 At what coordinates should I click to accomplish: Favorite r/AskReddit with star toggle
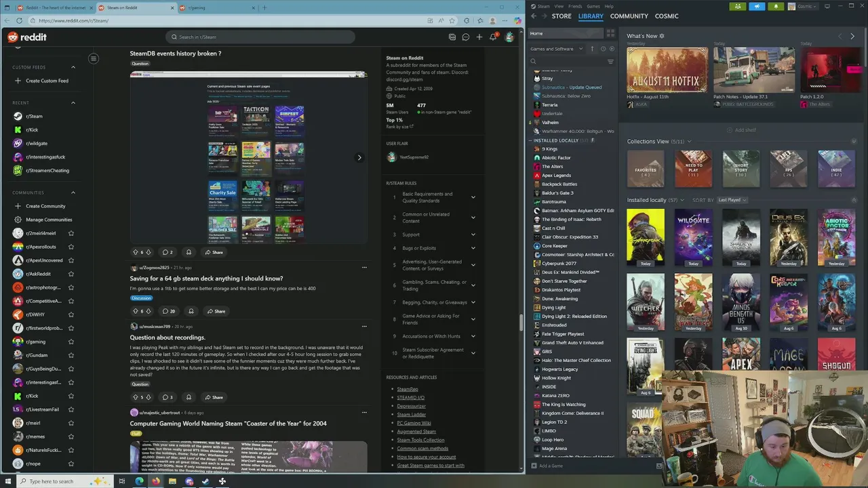pyautogui.click(x=71, y=274)
